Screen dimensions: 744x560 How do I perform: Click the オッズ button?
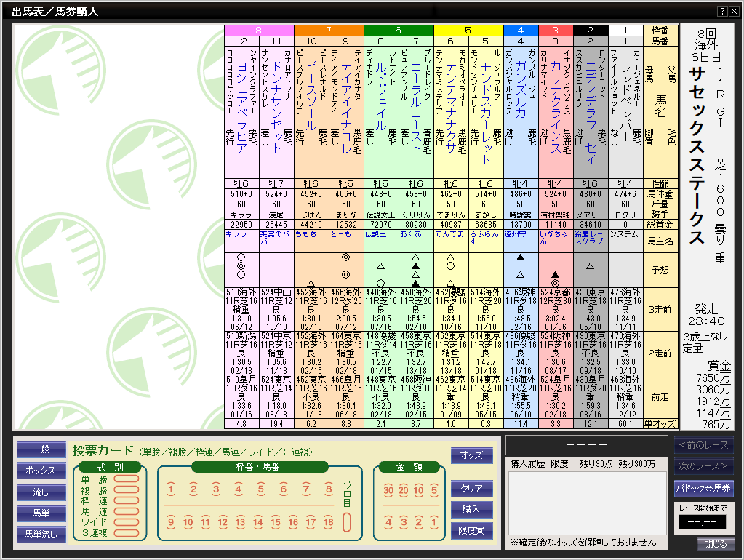(471, 455)
